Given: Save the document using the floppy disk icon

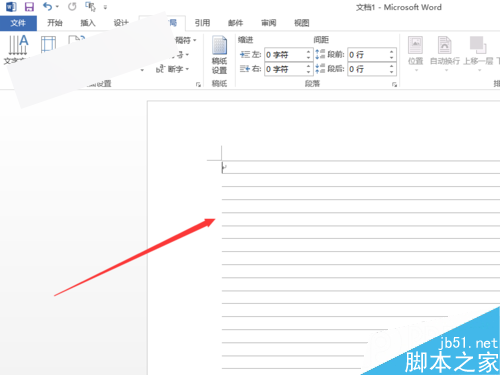Looking at the screenshot, I should tap(29, 6).
